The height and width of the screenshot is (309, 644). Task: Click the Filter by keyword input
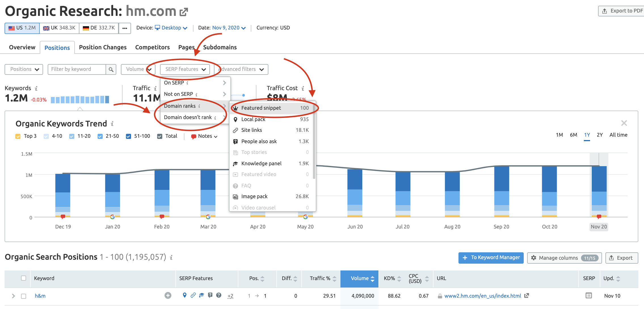tap(77, 69)
